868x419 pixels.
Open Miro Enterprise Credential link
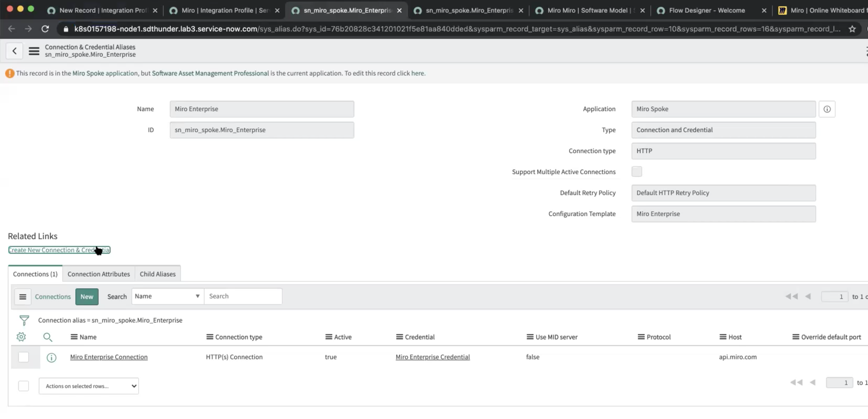(432, 357)
